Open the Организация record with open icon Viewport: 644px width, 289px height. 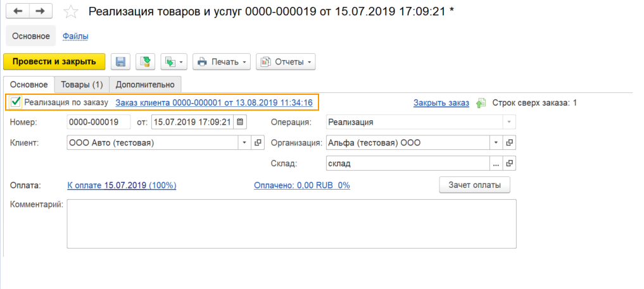click(509, 143)
